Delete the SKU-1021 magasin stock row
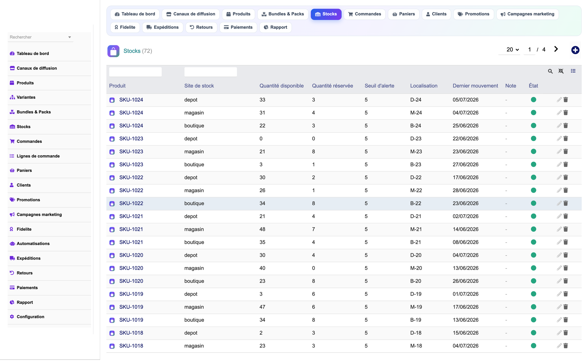 [x=566, y=229]
